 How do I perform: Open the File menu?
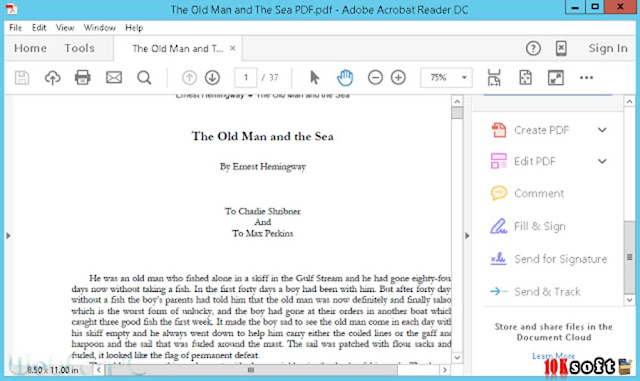pyautogui.click(x=16, y=28)
